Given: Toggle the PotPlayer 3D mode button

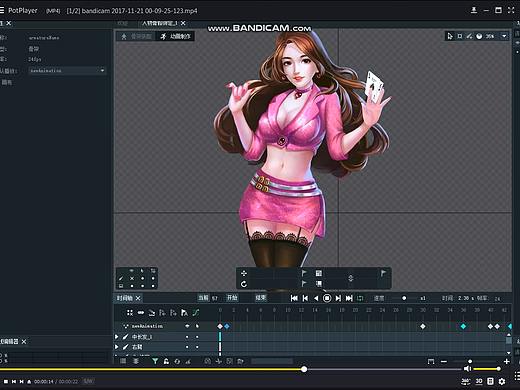Looking at the screenshot, I should 479,381.
